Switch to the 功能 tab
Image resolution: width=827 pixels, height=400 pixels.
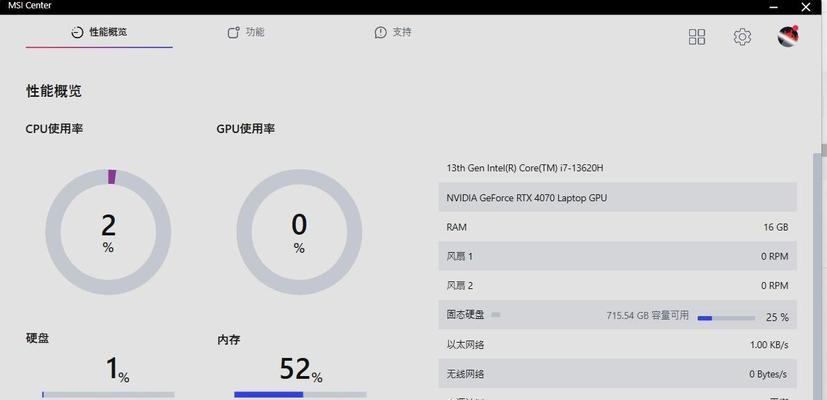246,33
